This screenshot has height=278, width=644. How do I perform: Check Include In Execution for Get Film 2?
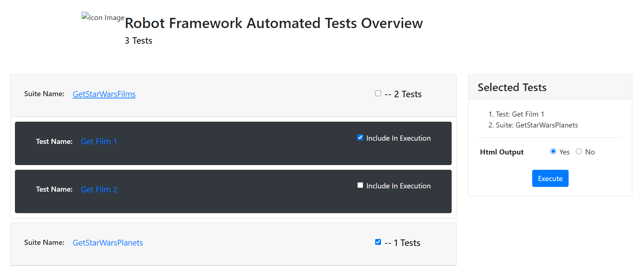coord(360,185)
